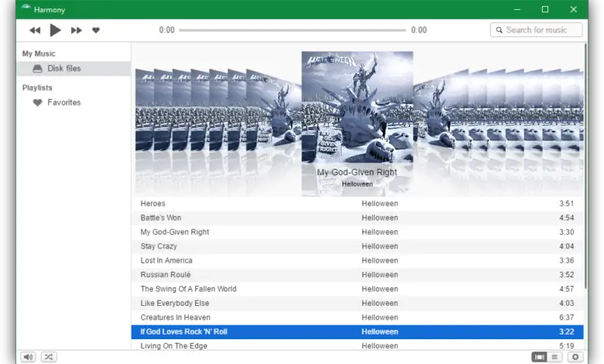This screenshot has width=604, height=364.
Task: Click the My Music section header
Action: pyautogui.click(x=39, y=53)
